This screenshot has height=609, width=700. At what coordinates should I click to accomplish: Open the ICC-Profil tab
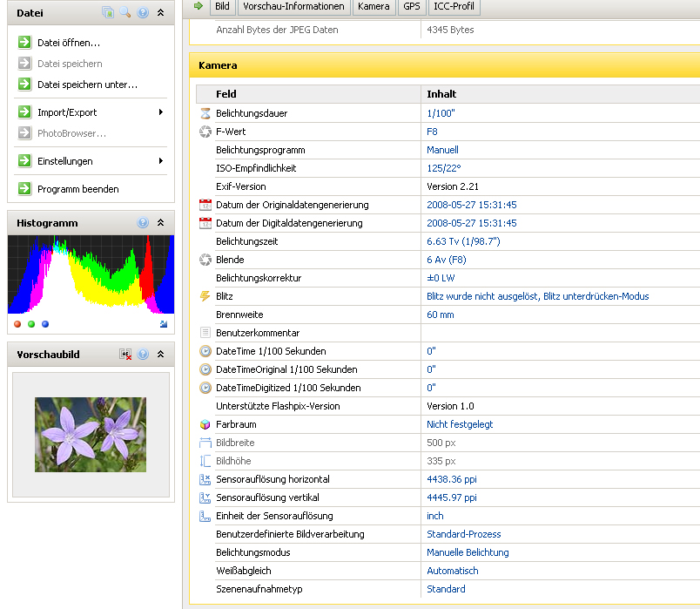[x=453, y=7]
